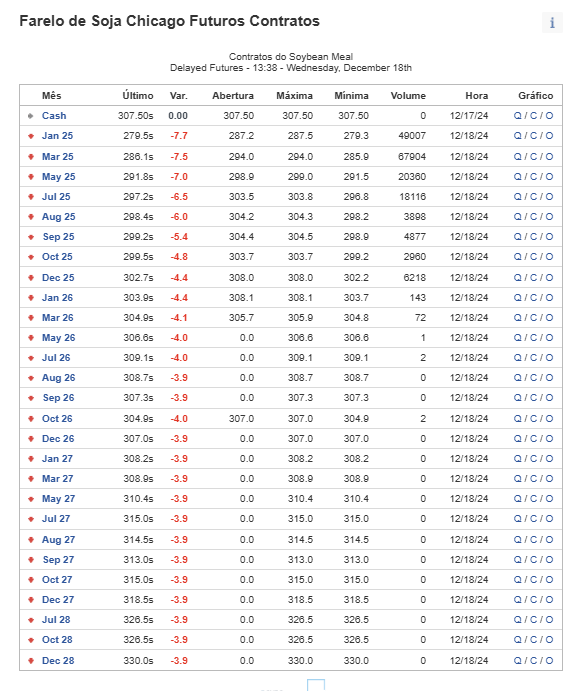Click the C link for Oct 25
570x691 pixels.
[x=533, y=256]
